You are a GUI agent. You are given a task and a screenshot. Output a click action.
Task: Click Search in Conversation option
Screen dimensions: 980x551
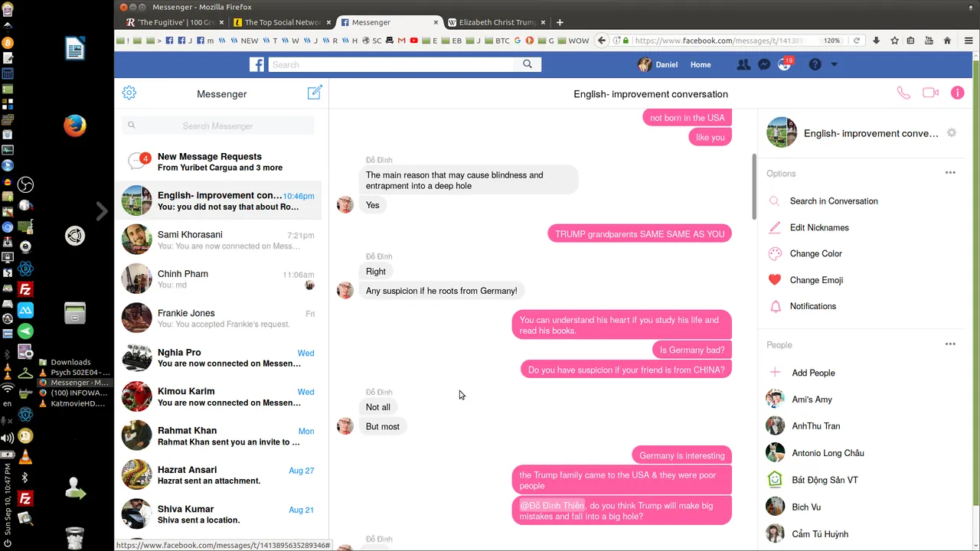pos(834,201)
